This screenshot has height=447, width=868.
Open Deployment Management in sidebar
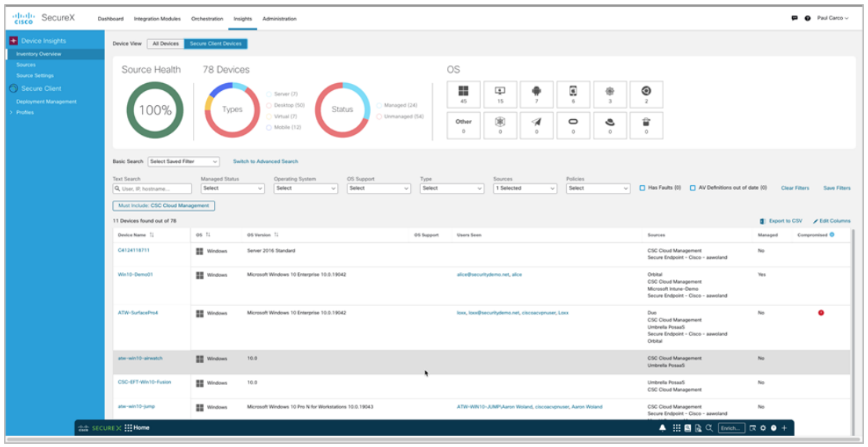point(46,102)
